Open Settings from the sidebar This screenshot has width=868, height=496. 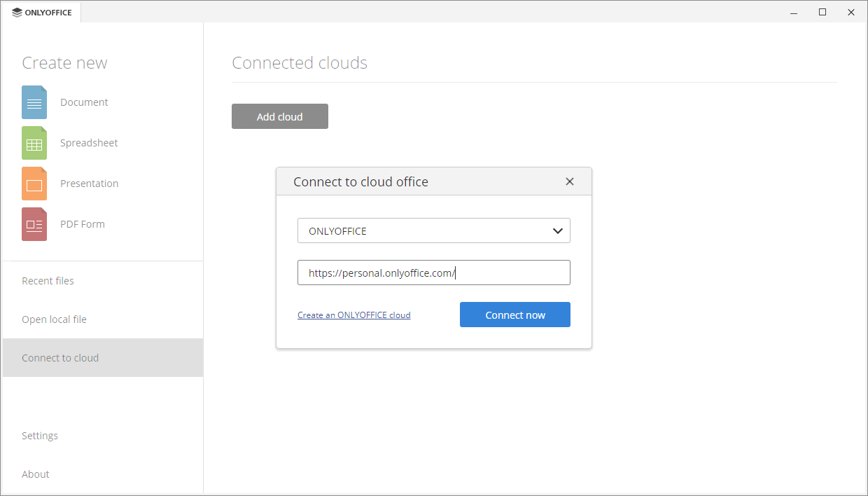(103, 436)
